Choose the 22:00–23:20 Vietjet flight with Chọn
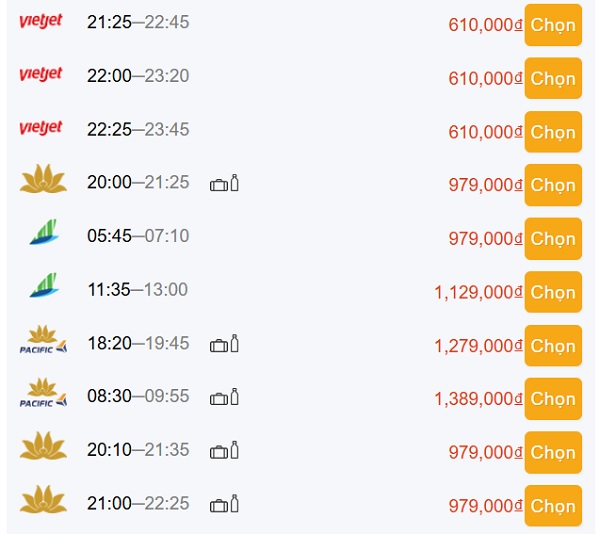 [553, 78]
